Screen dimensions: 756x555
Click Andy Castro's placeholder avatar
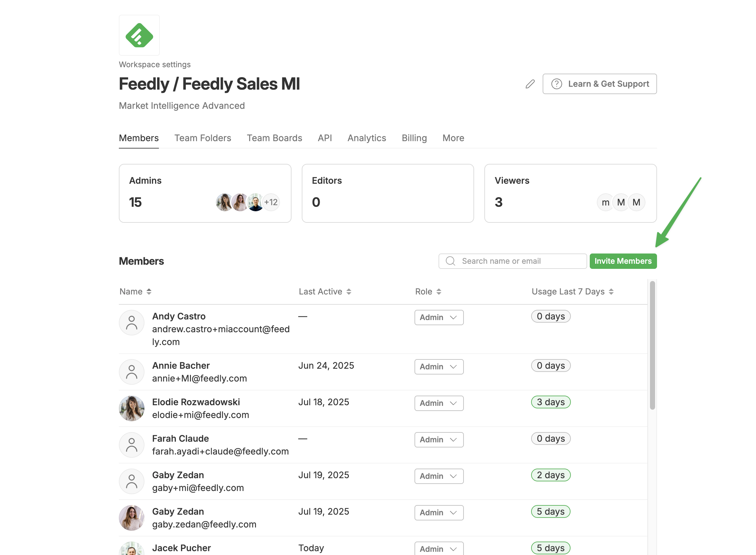[x=132, y=323]
